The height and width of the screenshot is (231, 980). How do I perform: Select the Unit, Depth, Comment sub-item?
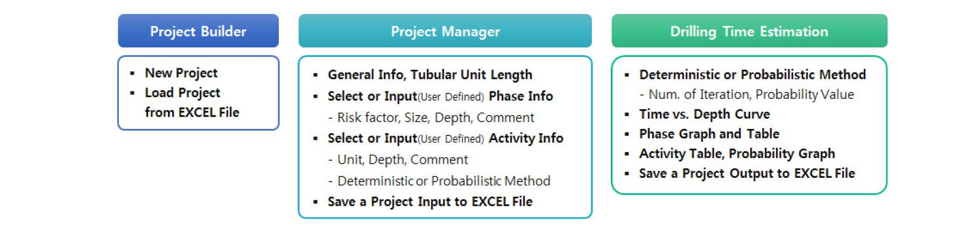(x=402, y=160)
